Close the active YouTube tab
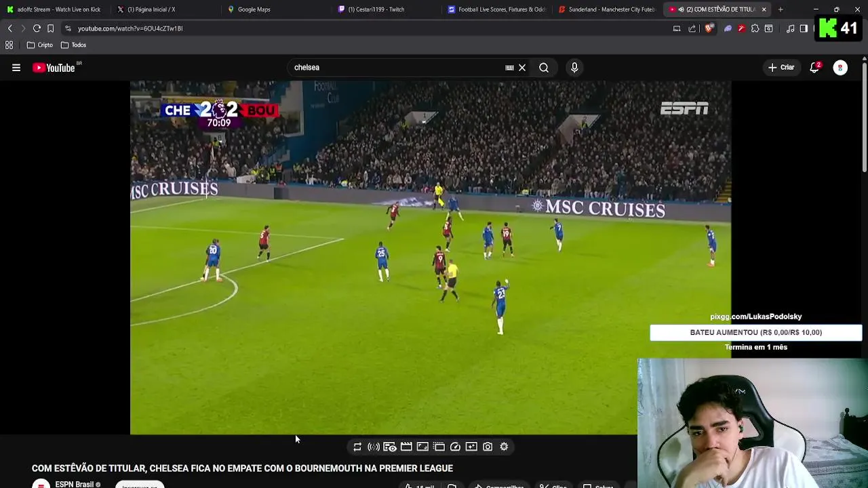Viewport: 868px width, 488px height. (764, 9)
